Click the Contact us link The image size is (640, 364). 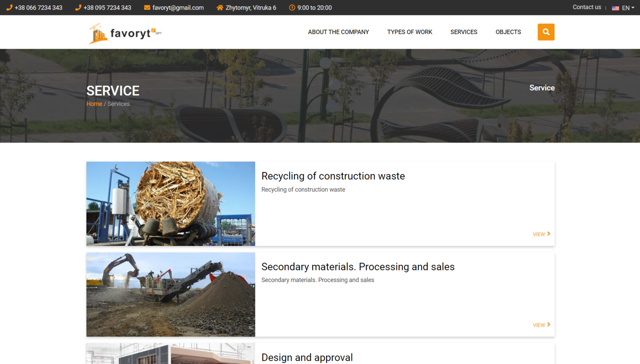(x=587, y=7)
